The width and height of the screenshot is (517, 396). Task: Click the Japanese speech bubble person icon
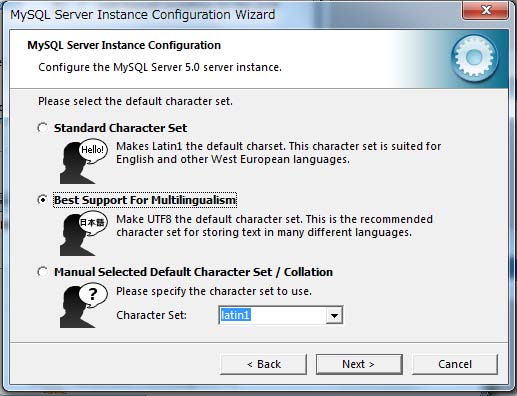point(83,234)
